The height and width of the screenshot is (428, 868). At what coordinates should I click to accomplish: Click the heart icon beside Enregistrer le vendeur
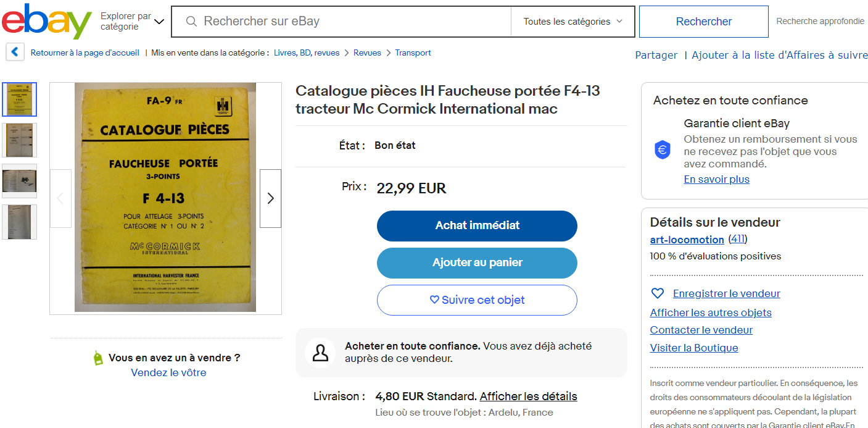[658, 293]
